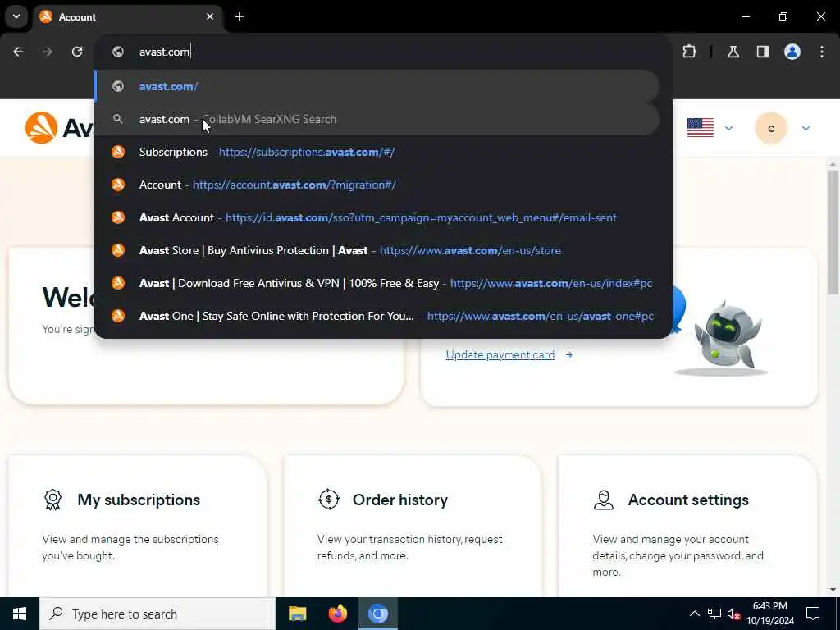Select the Avast Account sso suggestion
This screenshot has width=840, height=630.
tap(377, 217)
